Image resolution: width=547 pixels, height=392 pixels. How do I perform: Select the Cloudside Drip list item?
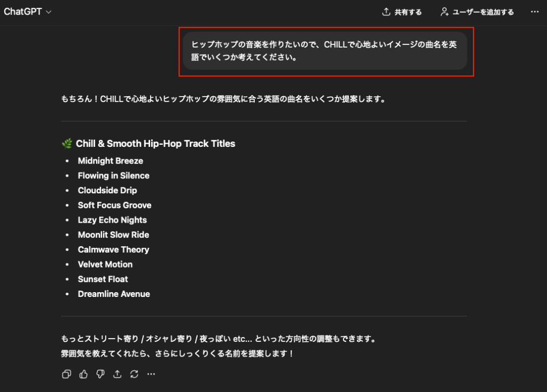(107, 191)
